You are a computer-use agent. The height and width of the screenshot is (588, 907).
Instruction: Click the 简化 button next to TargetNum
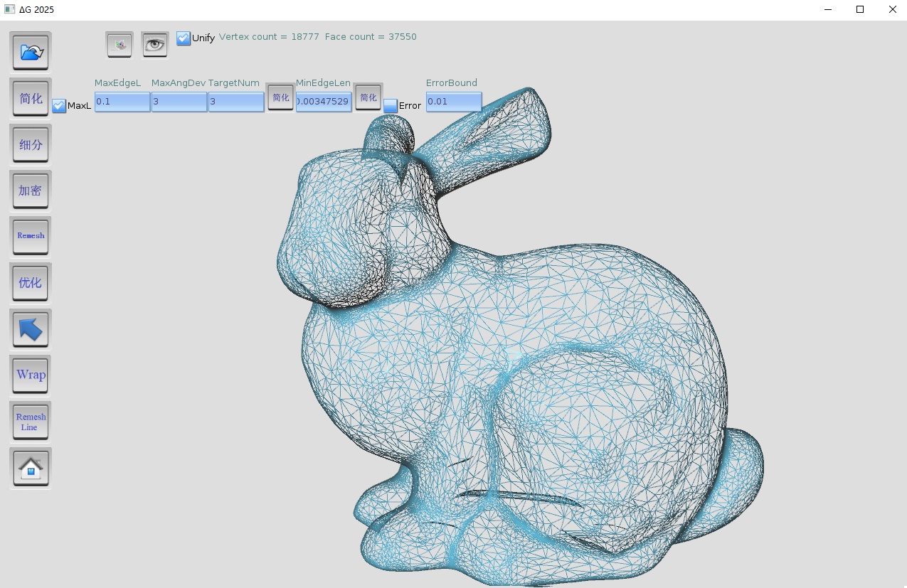click(x=280, y=97)
